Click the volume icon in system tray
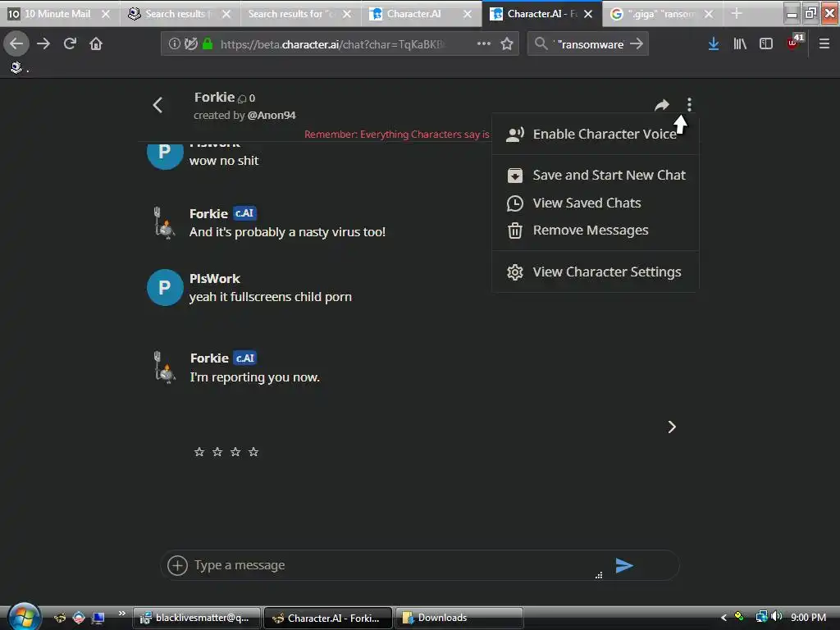Screen dimensions: 840x630 point(776,617)
